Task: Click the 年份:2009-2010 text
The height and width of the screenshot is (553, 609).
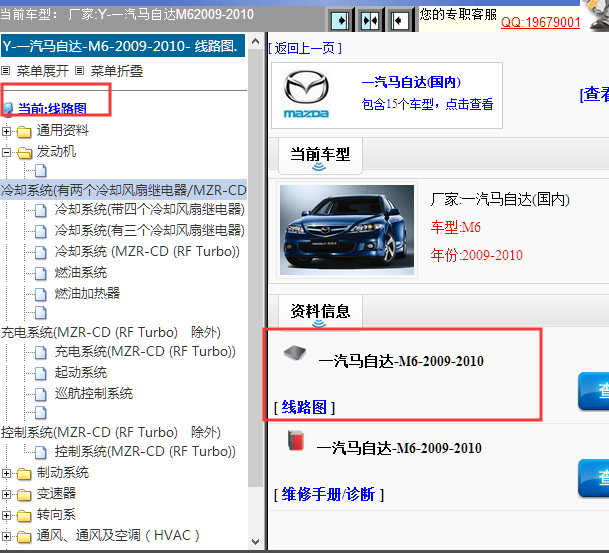Action: point(477,255)
